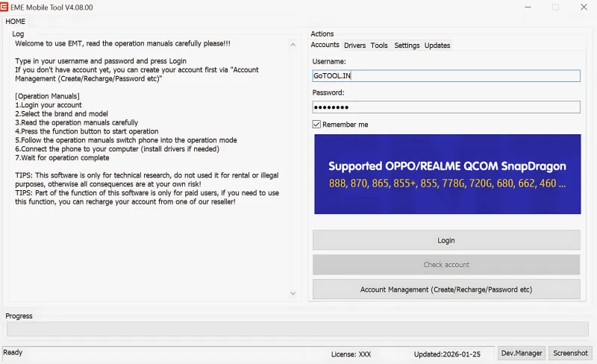The height and width of the screenshot is (364, 597).
Task: Click '4.Press the function button to start operation'
Action: pyautogui.click(x=87, y=131)
